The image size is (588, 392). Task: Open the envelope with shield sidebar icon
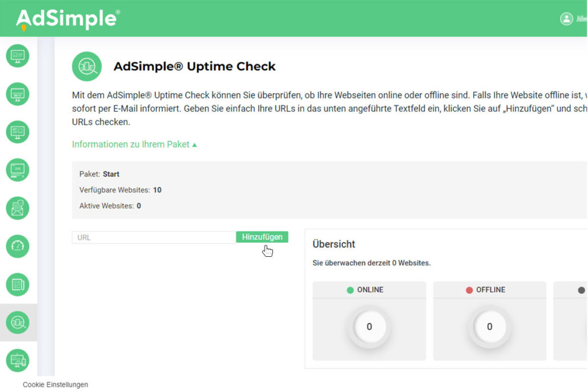[17, 208]
